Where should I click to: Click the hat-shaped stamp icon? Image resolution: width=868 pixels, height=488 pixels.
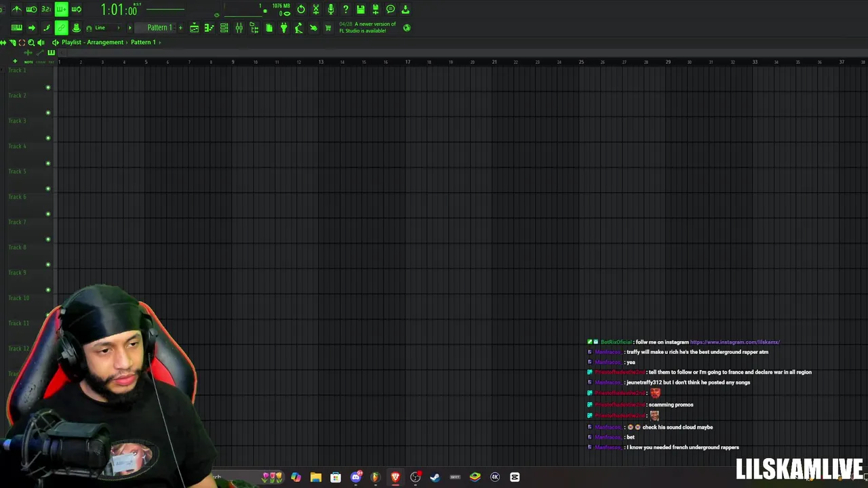tap(76, 28)
